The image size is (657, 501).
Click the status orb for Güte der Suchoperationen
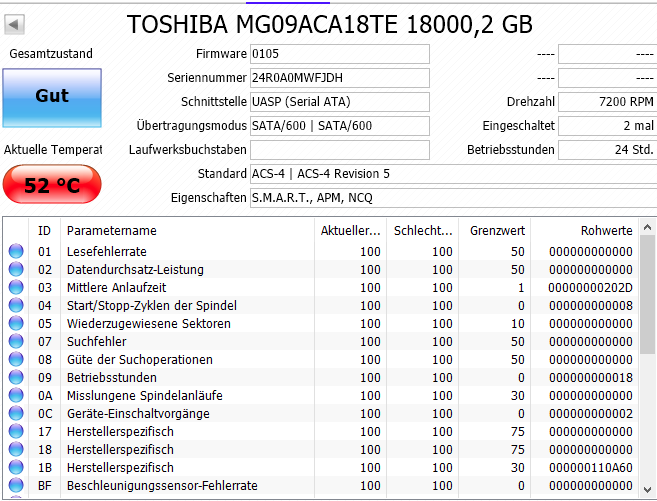16,359
